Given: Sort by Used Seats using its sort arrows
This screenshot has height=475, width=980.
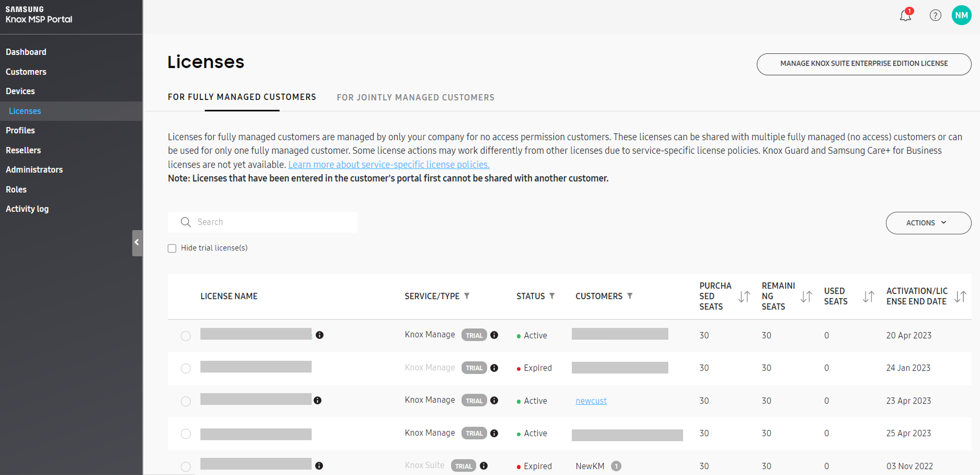Looking at the screenshot, I should point(869,296).
